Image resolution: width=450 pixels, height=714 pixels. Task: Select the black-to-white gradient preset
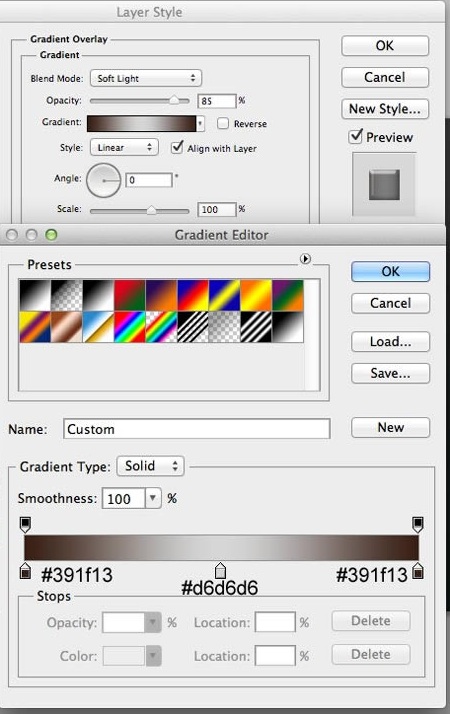pos(35,295)
